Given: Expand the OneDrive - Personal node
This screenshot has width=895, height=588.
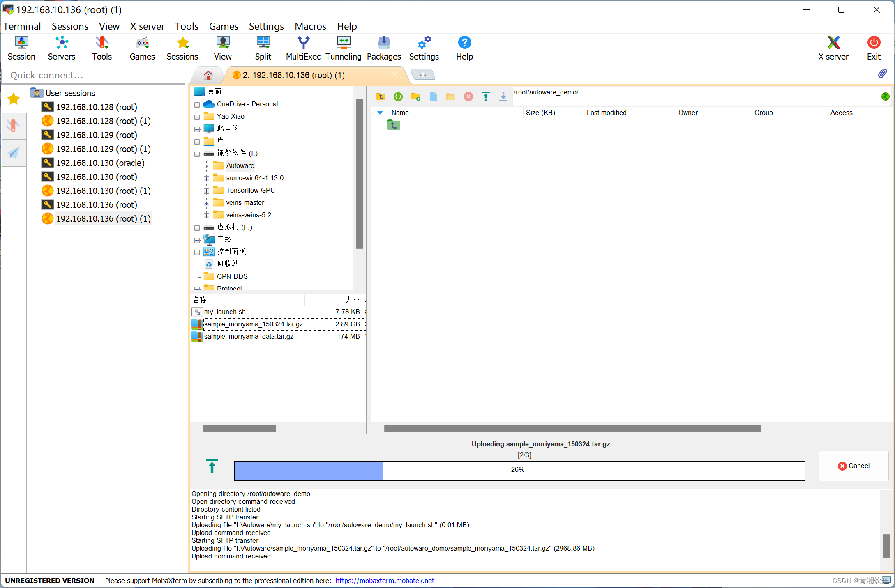Looking at the screenshot, I should [197, 105].
